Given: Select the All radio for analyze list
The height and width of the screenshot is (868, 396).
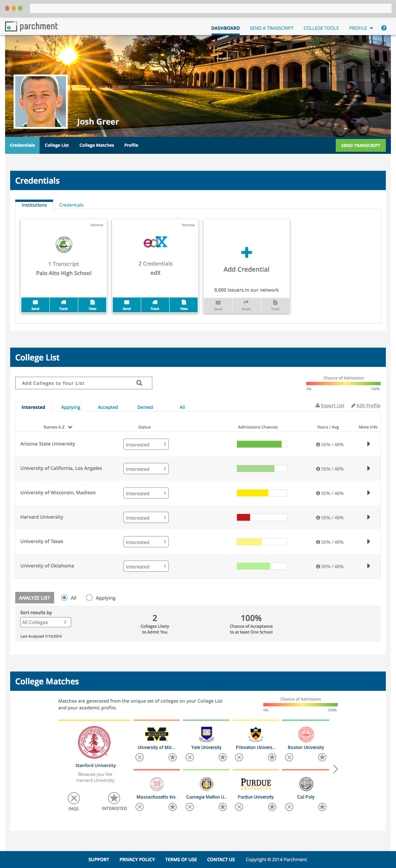Looking at the screenshot, I should 64,598.
